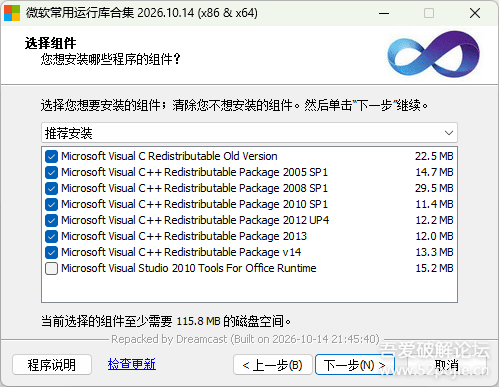Click the Visual Studio infinity logo

click(433, 54)
